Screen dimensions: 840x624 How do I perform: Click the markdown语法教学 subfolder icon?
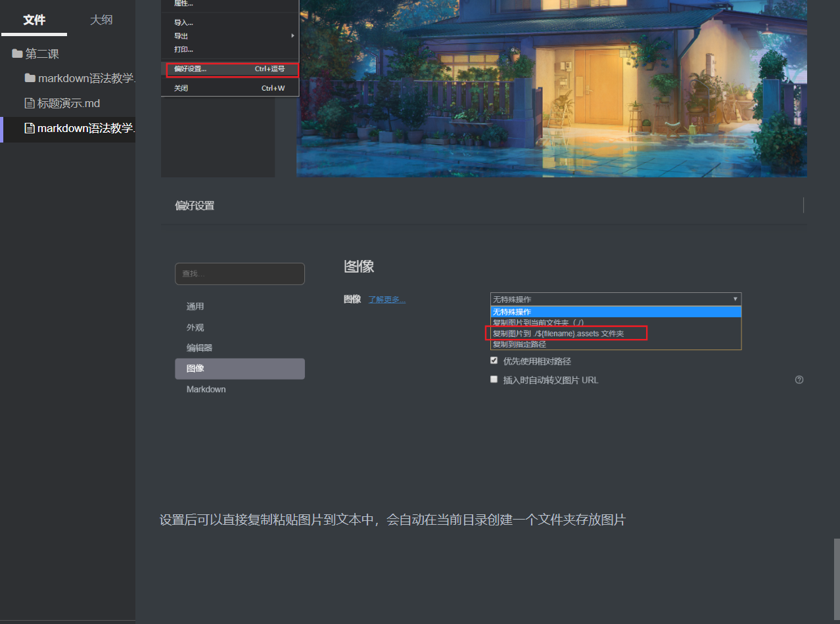[30, 78]
